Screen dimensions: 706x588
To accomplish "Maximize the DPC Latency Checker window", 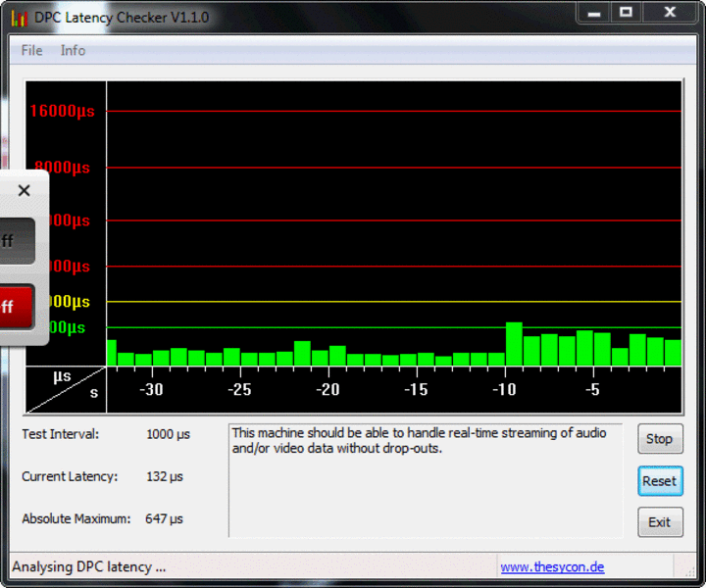I will pos(626,13).
